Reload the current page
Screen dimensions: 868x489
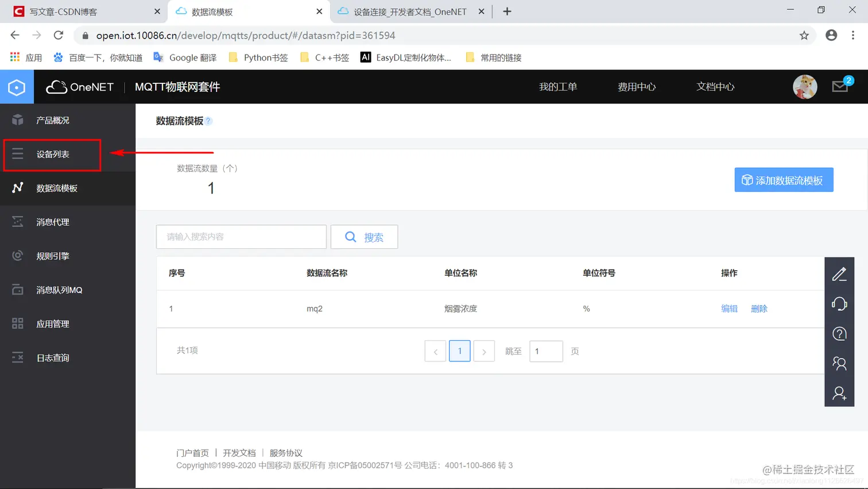coord(58,35)
